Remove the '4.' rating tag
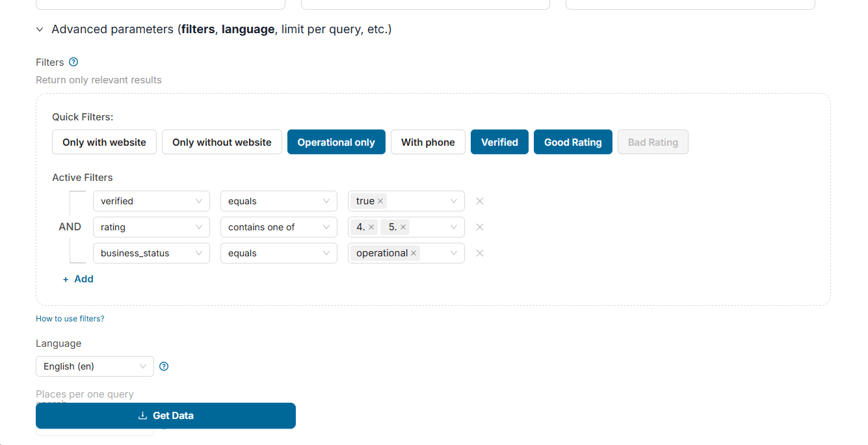The image size is (868, 445). click(x=371, y=227)
